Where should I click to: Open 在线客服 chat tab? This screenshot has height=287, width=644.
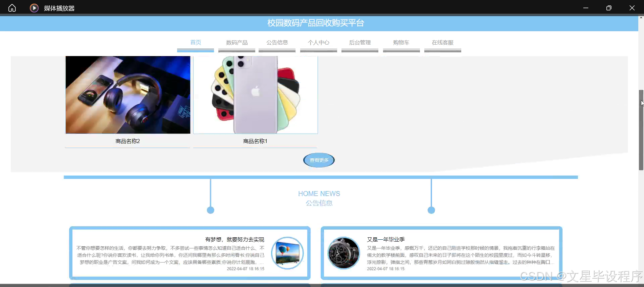coord(443,42)
